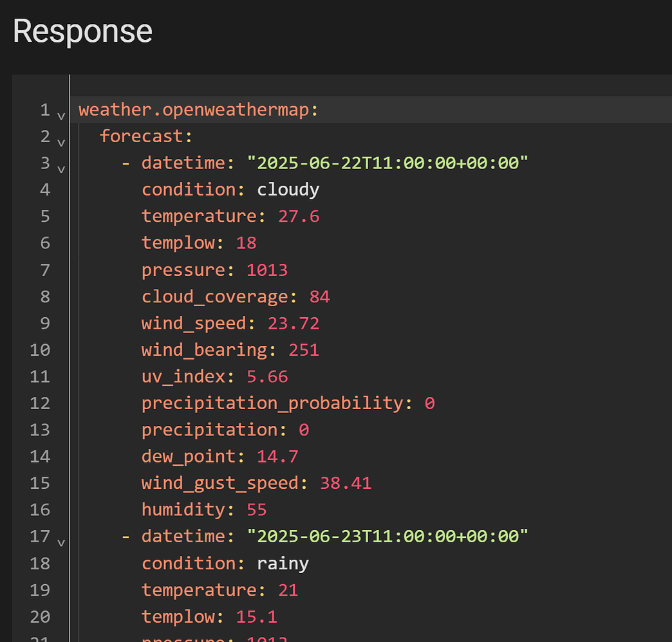Place cursor on the 'cloudy' condition value
672x642 pixels.
click(x=288, y=190)
